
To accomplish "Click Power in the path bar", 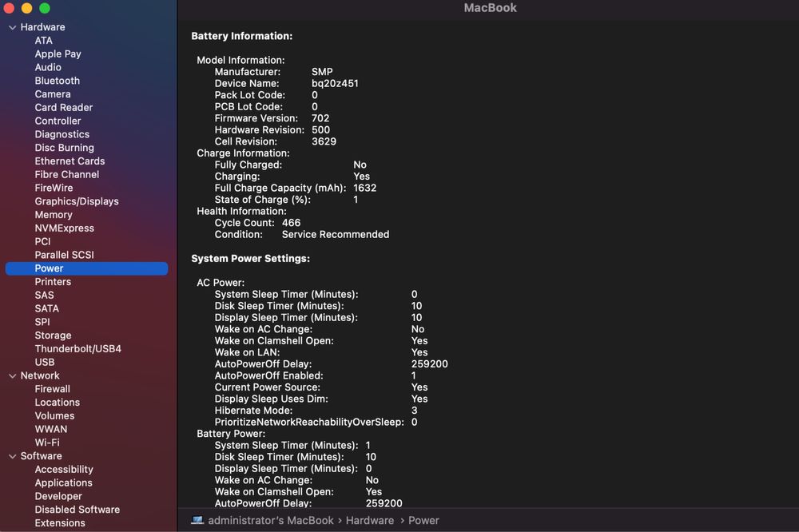I will coord(423,520).
